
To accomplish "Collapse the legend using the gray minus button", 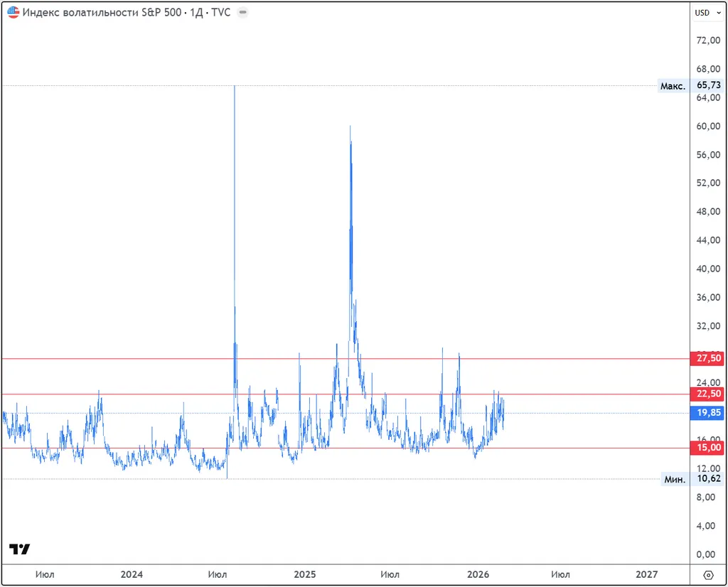I will coord(242,13).
